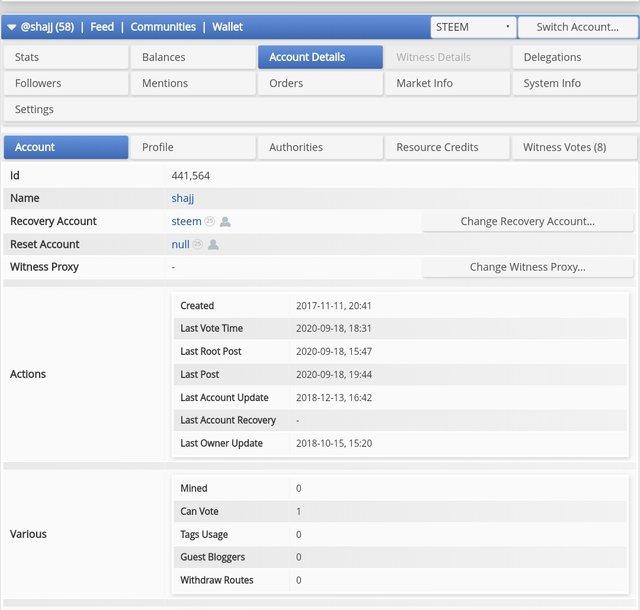Click the Withdraw Routes label

217,580
